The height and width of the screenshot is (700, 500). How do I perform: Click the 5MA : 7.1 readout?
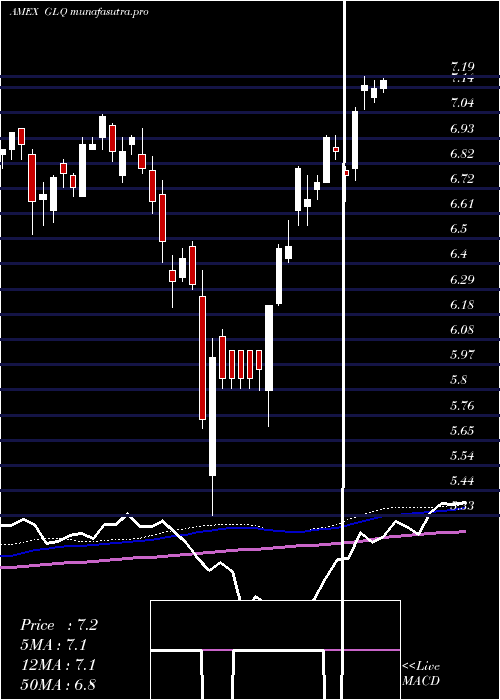point(54,645)
